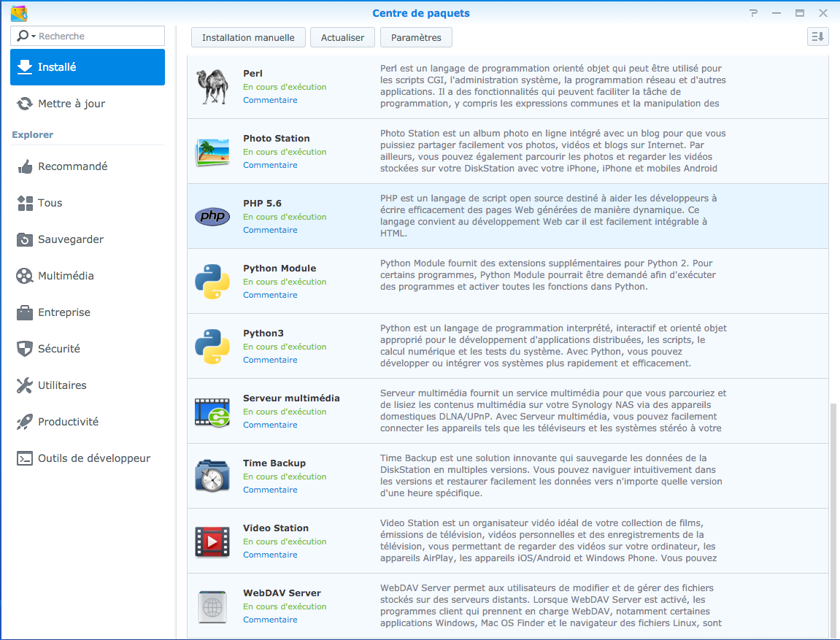Click the PHP 5.6 logo icon
The image size is (840, 640).
[x=212, y=216]
